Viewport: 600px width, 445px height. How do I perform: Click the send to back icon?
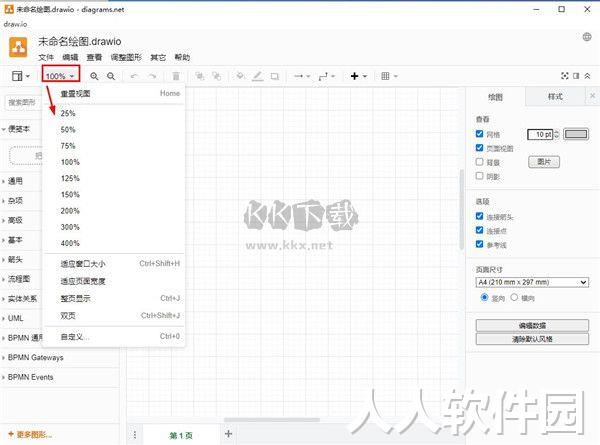(217, 76)
